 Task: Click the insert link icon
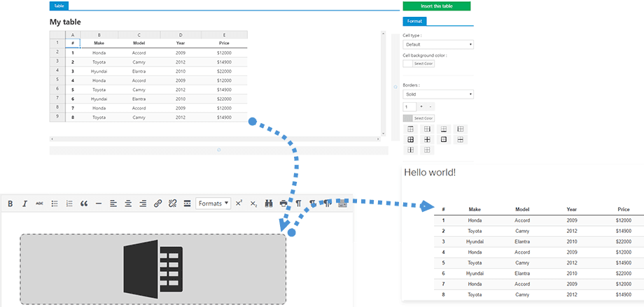[157, 204]
